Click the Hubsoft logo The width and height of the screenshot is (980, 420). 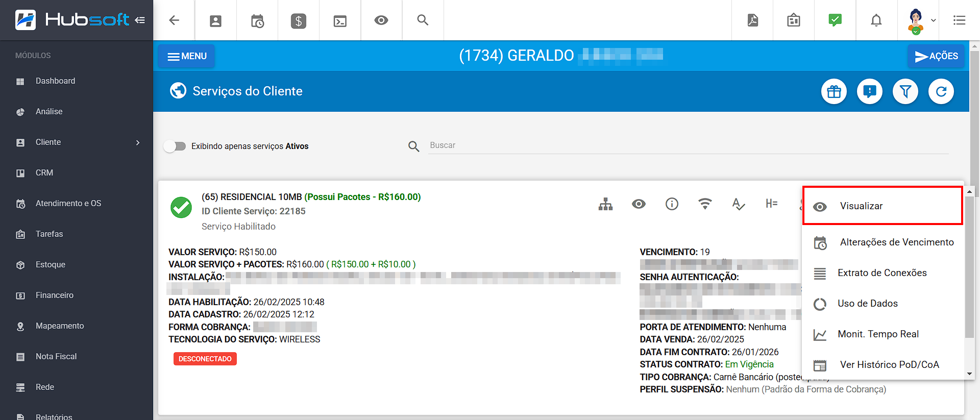(72, 20)
